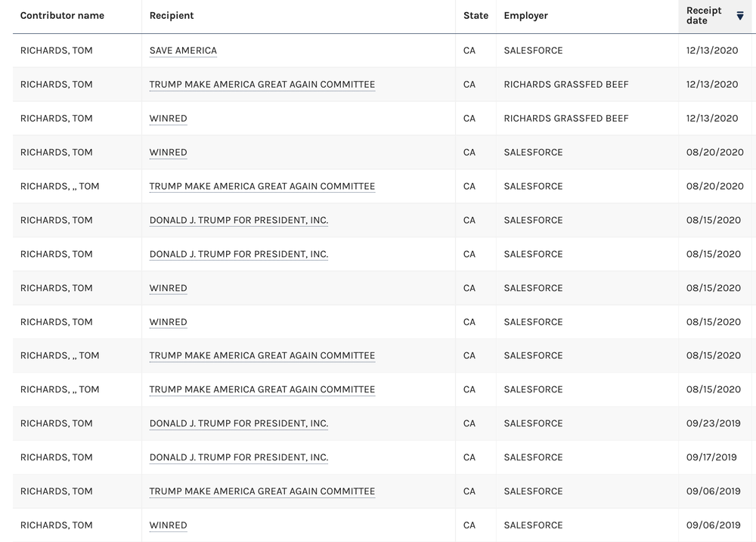Select SALESFORCE employer in the 09/17/2019 row
Screen dimensions: 756x542
point(533,457)
